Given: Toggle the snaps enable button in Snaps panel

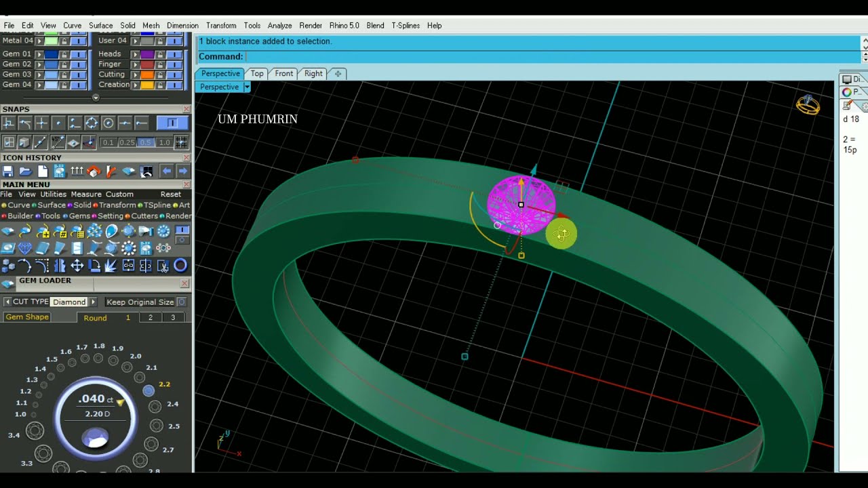Looking at the screenshot, I should click(x=172, y=123).
